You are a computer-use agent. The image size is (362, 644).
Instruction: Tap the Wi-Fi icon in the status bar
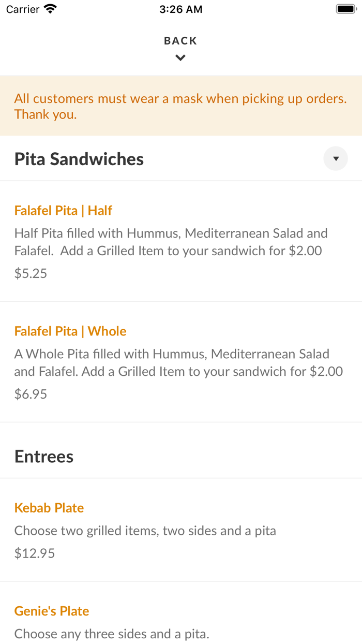click(49, 8)
